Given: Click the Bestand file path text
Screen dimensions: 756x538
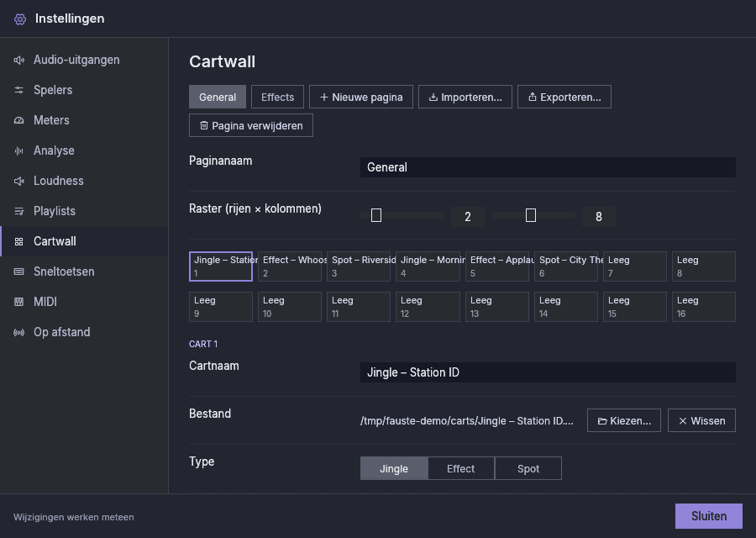Looking at the screenshot, I should [x=467, y=421].
